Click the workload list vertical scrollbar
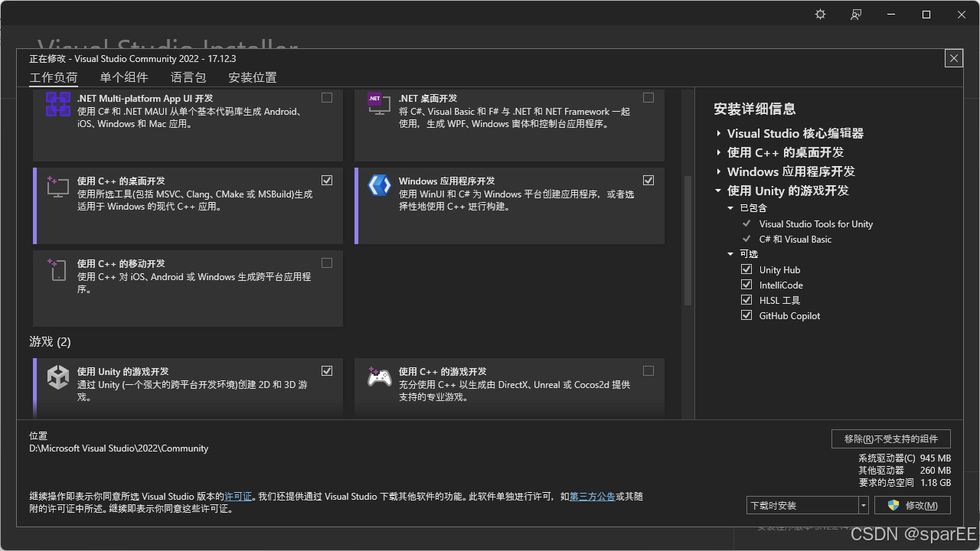This screenshot has width=980, height=551. (688, 241)
